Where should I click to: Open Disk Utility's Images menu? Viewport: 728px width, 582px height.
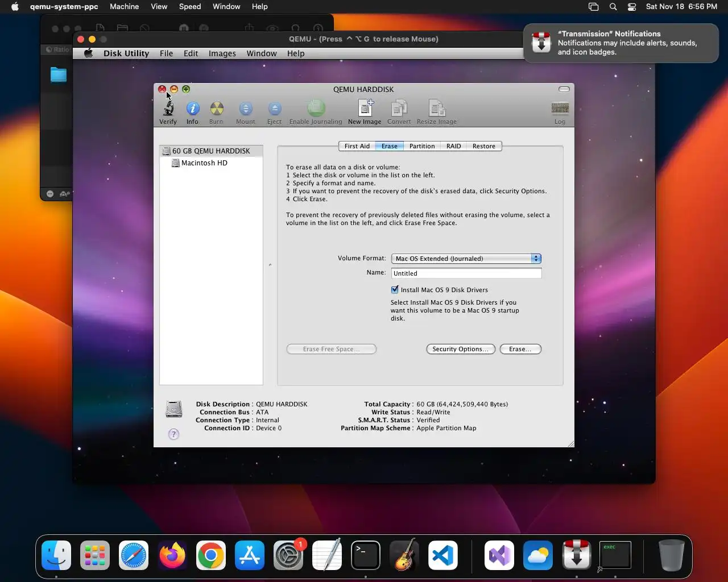[x=222, y=53]
